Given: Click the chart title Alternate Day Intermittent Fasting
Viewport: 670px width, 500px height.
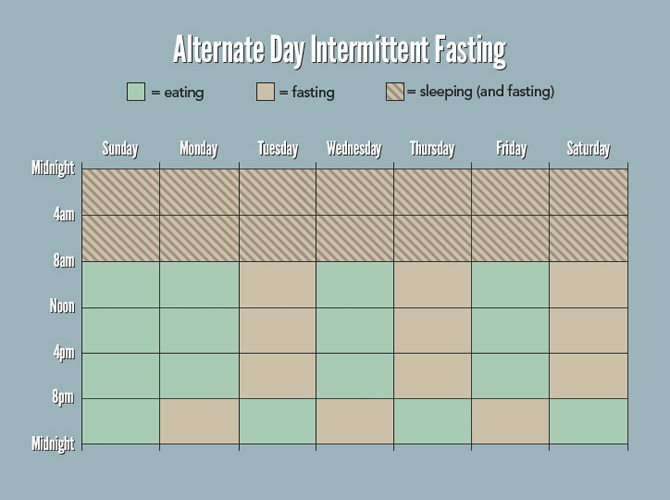Looking at the screenshot, I should (340, 51).
